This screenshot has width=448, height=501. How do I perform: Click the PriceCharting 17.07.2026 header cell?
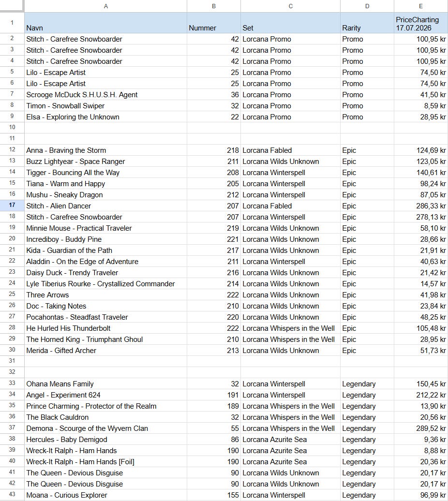pos(421,23)
